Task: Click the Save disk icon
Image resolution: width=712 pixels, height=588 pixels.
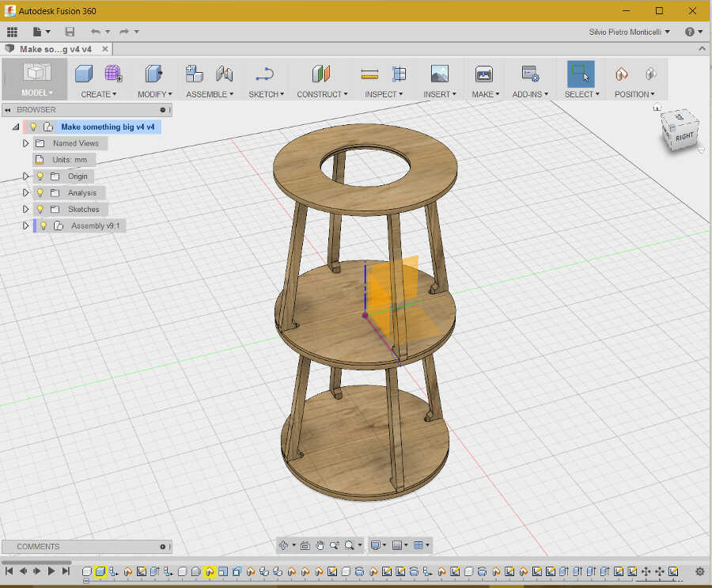Action: point(70,32)
